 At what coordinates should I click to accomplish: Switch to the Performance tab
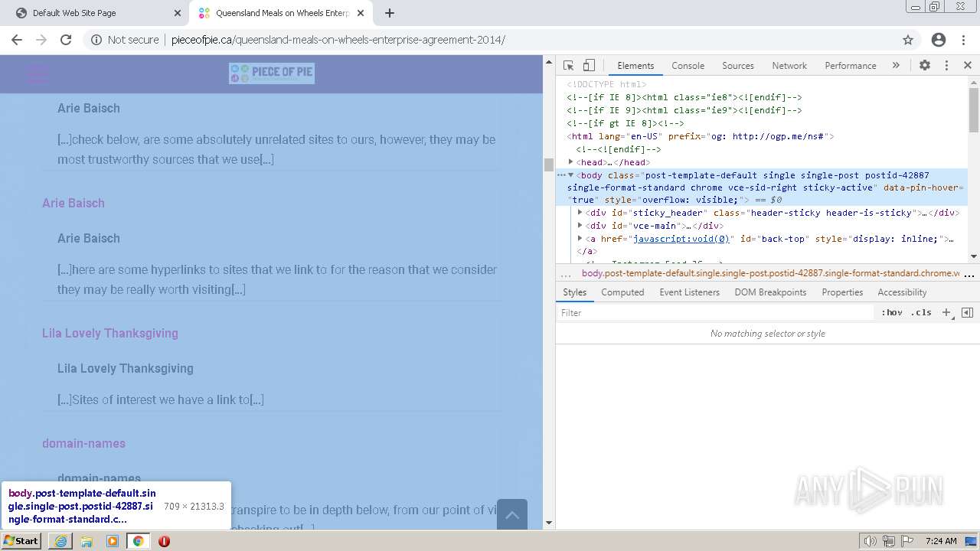point(850,66)
